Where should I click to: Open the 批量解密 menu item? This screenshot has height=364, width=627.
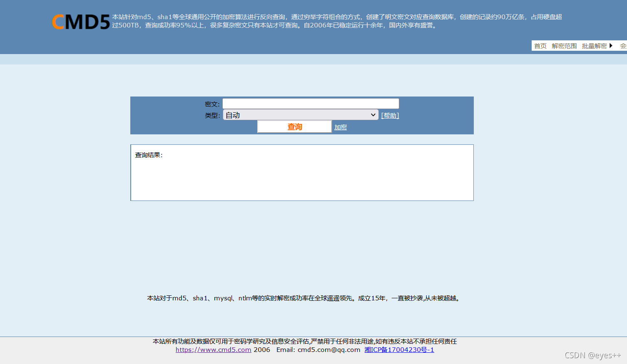click(594, 46)
